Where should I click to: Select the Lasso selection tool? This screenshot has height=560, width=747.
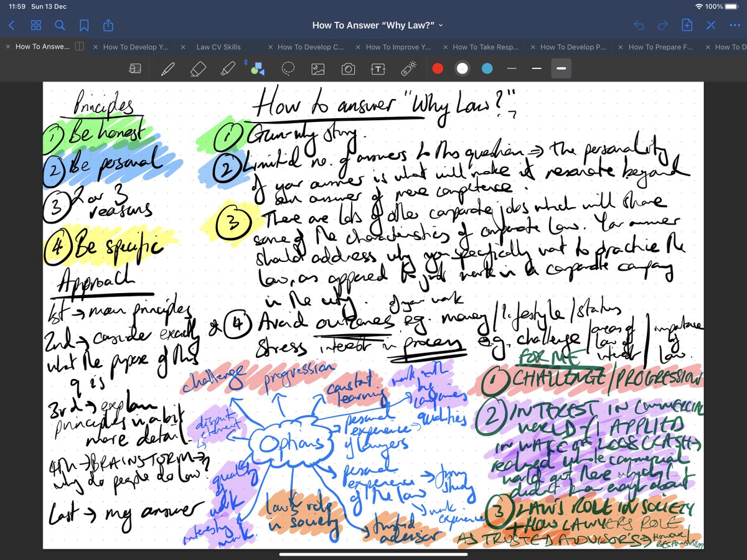(x=288, y=68)
